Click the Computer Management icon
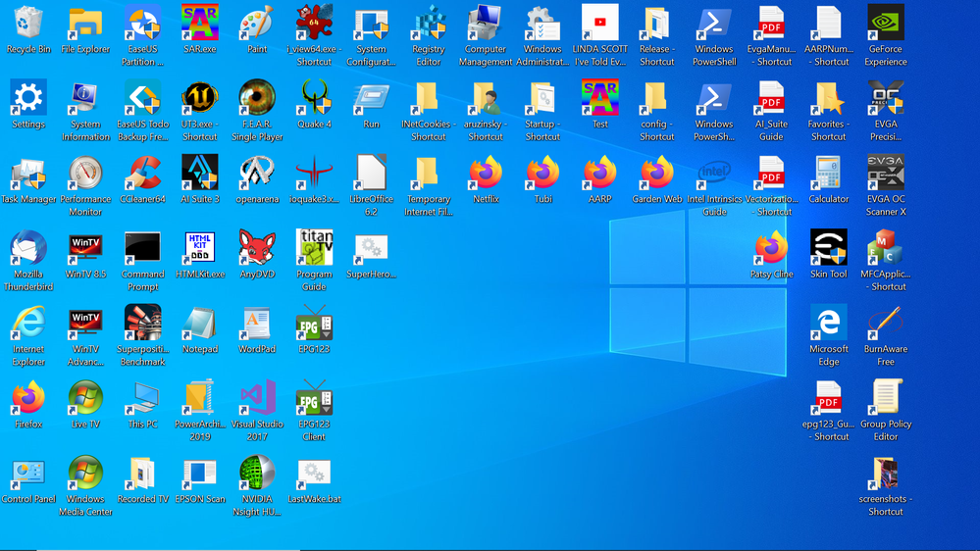This screenshot has width=980, height=551. (x=486, y=23)
